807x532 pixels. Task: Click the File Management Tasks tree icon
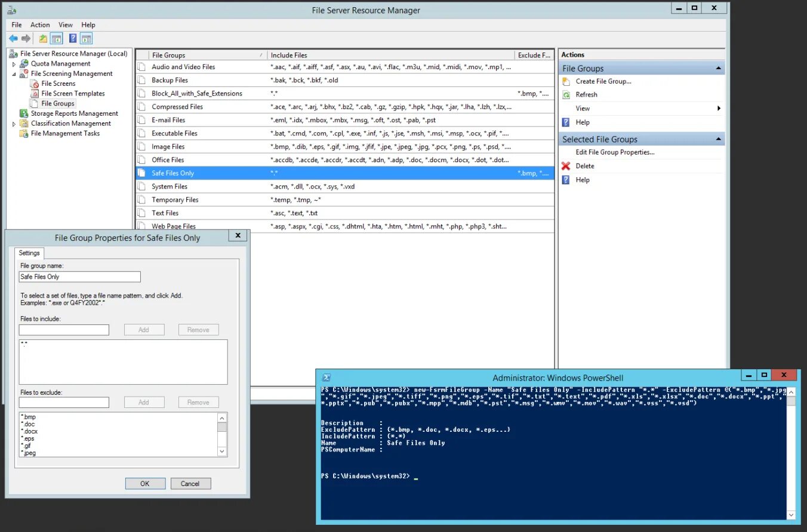coord(24,134)
